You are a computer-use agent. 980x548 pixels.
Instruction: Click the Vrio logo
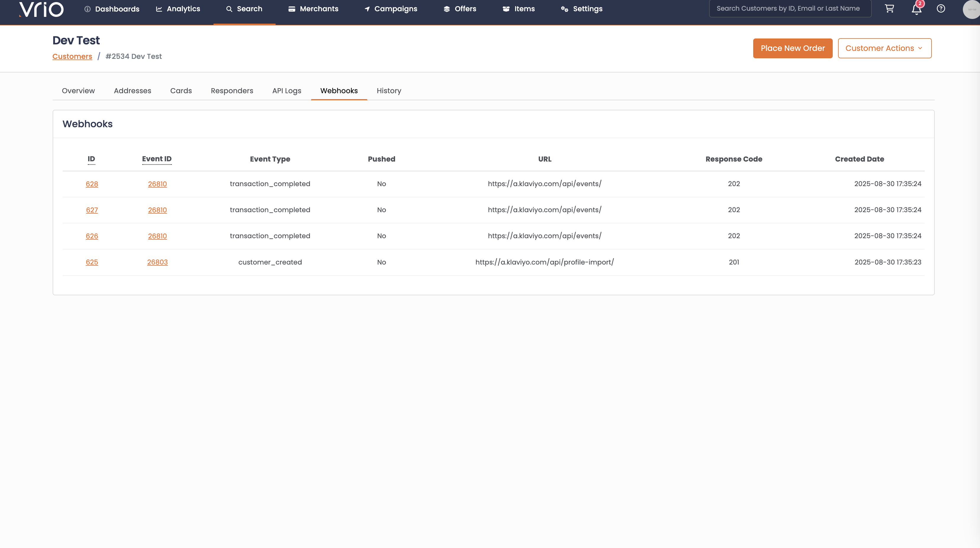(41, 9)
